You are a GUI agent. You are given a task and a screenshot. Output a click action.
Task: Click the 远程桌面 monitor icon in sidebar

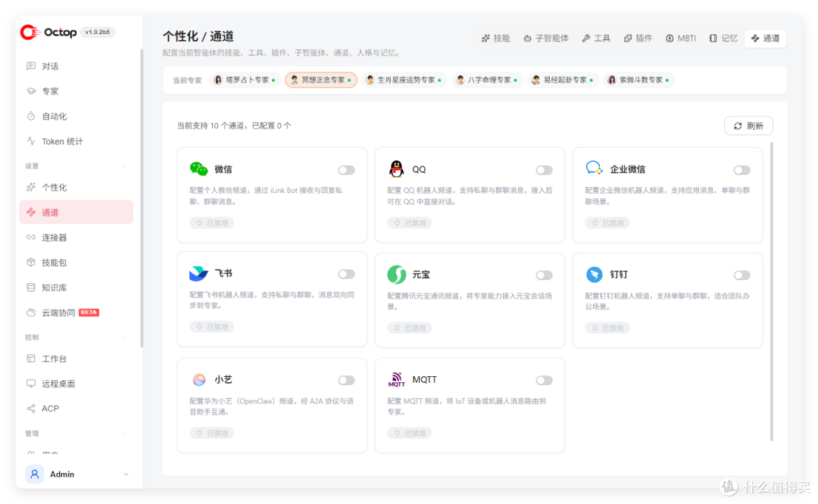(x=31, y=384)
